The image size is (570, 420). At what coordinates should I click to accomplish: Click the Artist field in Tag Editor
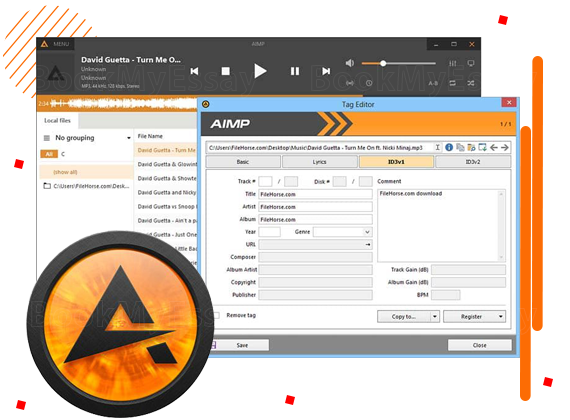(x=315, y=207)
